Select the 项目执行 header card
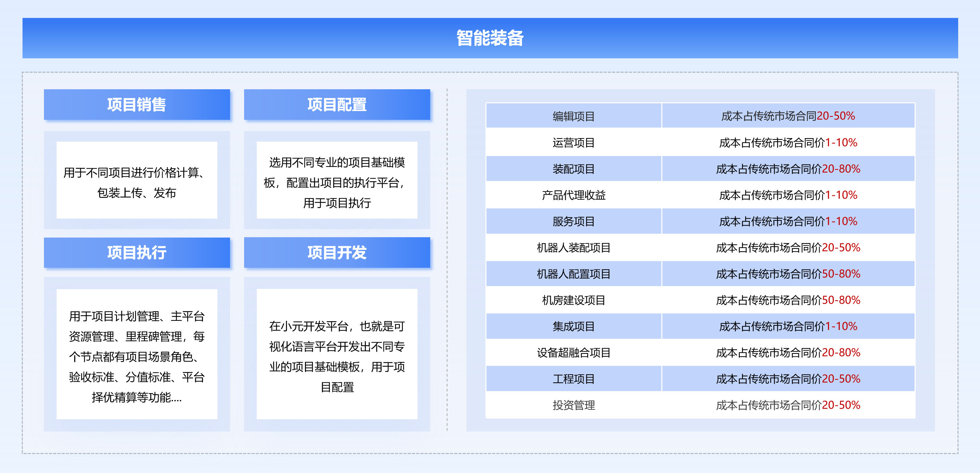The image size is (980, 473). click(x=137, y=253)
